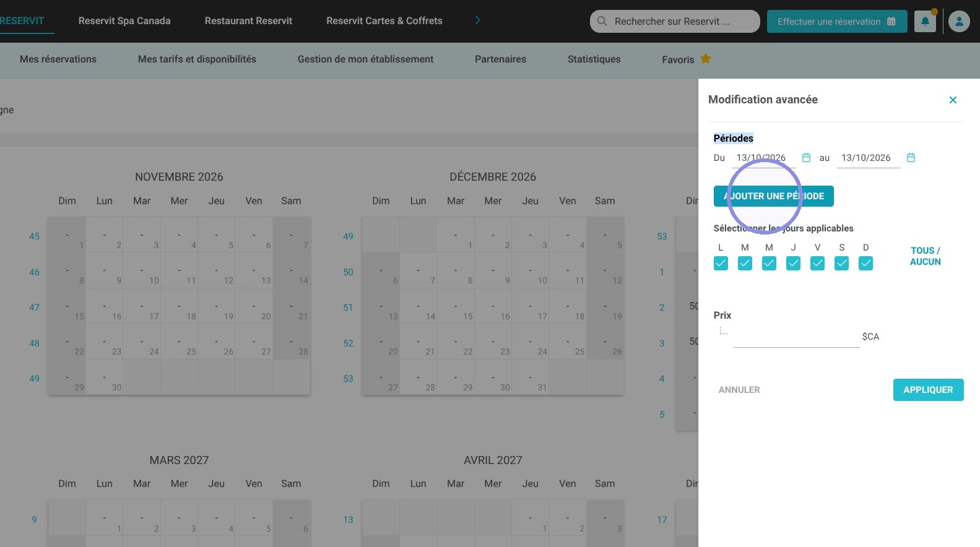Select December 31 2026 in calendar
The width and height of the screenshot is (980, 547).
pos(530,377)
